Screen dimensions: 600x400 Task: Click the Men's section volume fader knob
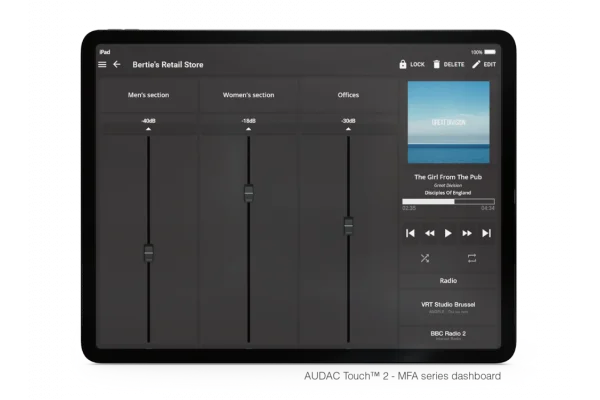coord(148,253)
